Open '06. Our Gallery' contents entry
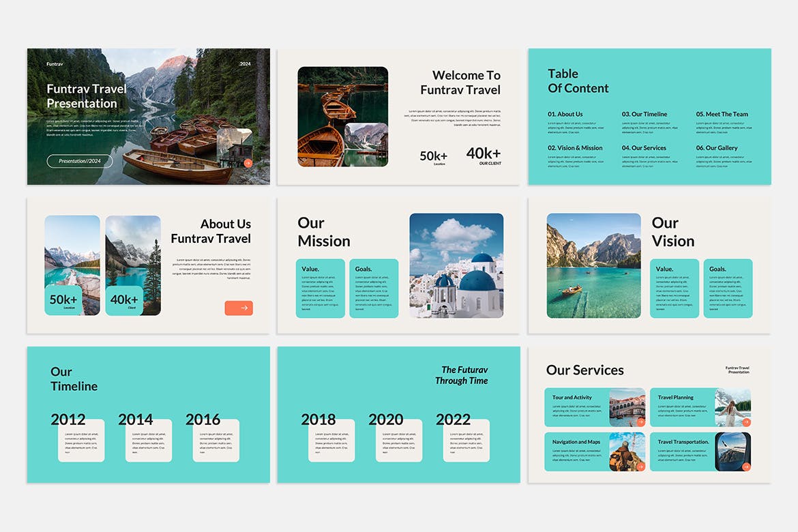 [717, 148]
